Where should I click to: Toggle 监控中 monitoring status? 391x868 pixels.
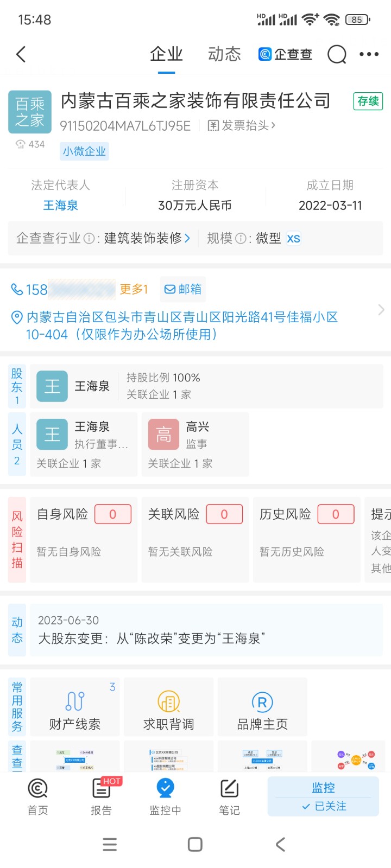coord(165,796)
